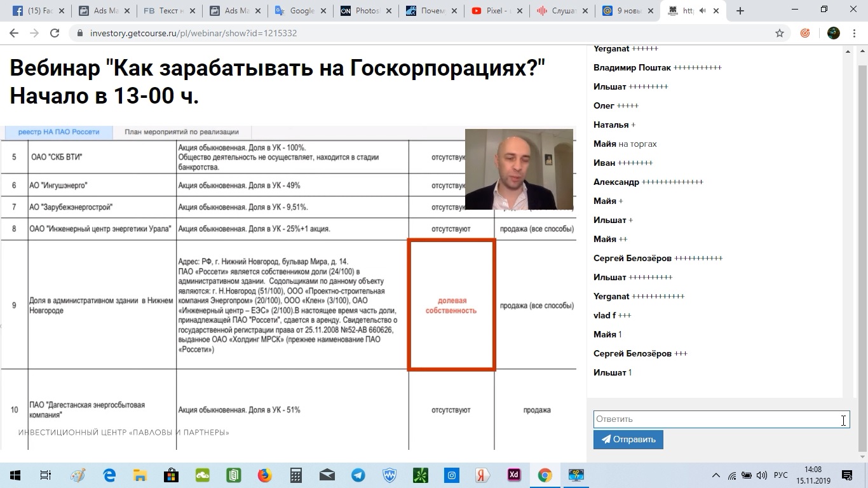868x488 pixels.
Task: Click the Ответить message input field
Action: click(x=718, y=419)
